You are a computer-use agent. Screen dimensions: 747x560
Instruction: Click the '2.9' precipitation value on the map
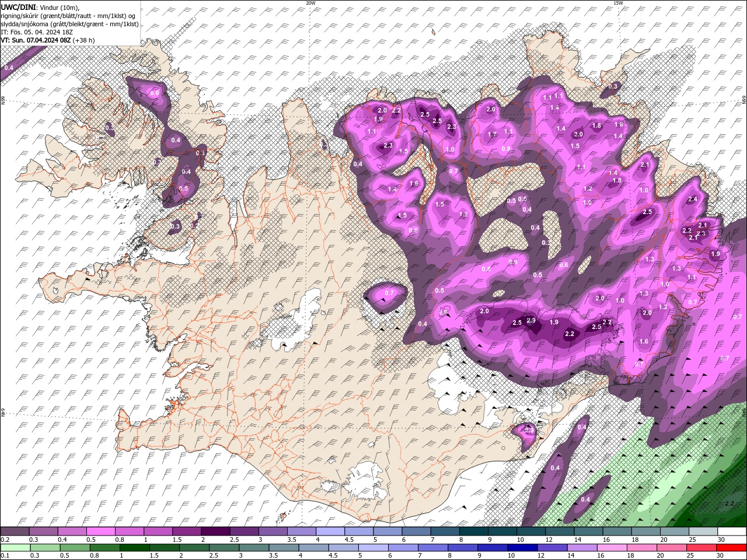(x=531, y=320)
